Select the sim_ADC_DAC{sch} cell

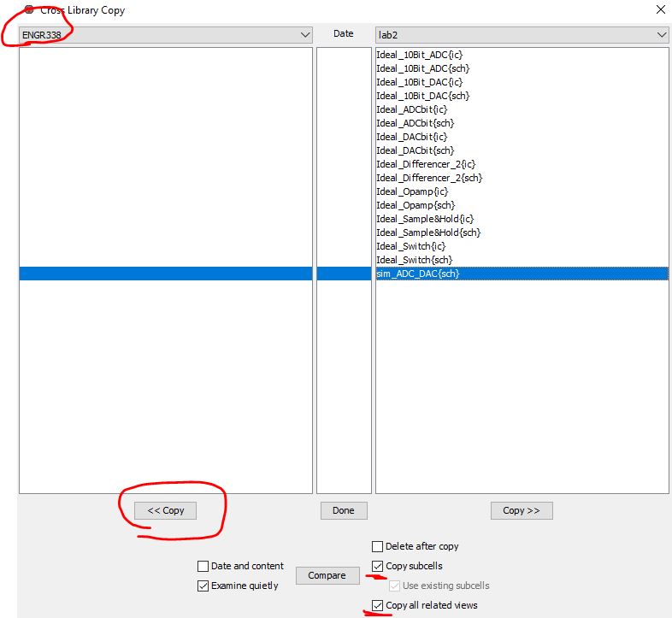[417, 274]
